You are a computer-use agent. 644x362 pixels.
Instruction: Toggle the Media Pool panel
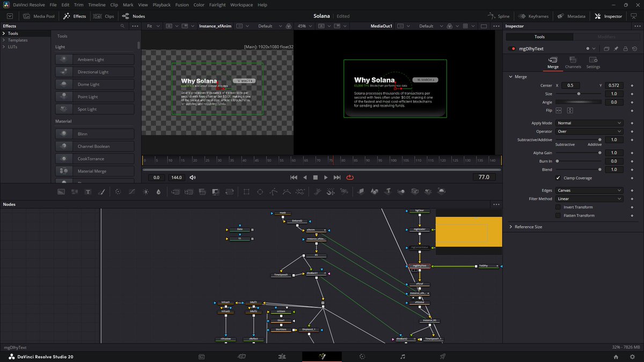tap(39, 16)
